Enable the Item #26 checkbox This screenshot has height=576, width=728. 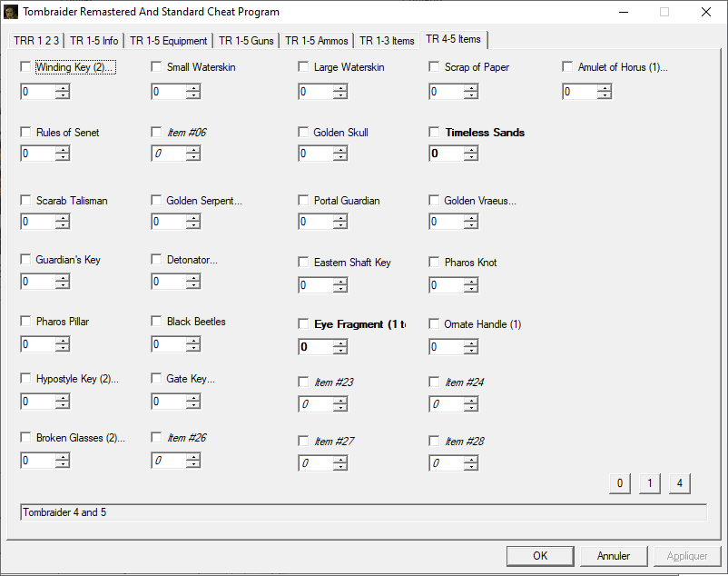tap(156, 438)
